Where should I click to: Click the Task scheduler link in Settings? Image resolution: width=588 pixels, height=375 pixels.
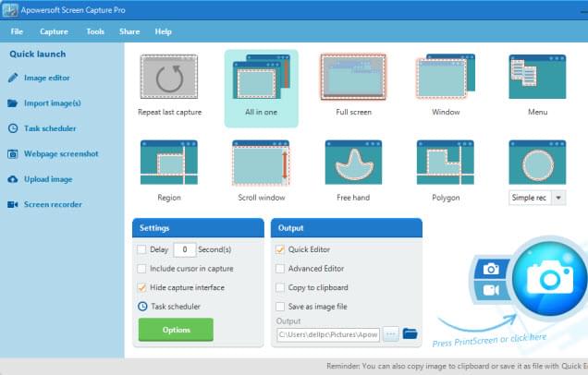click(176, 307)
